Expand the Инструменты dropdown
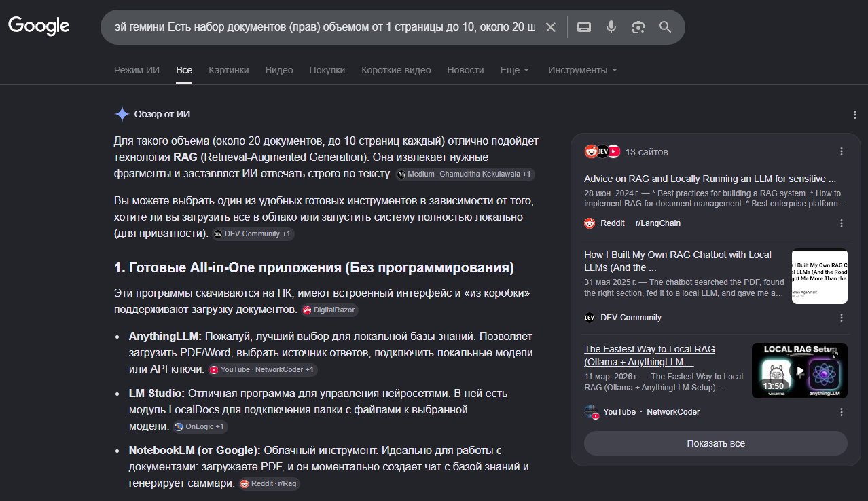 [x=583, y=70]
